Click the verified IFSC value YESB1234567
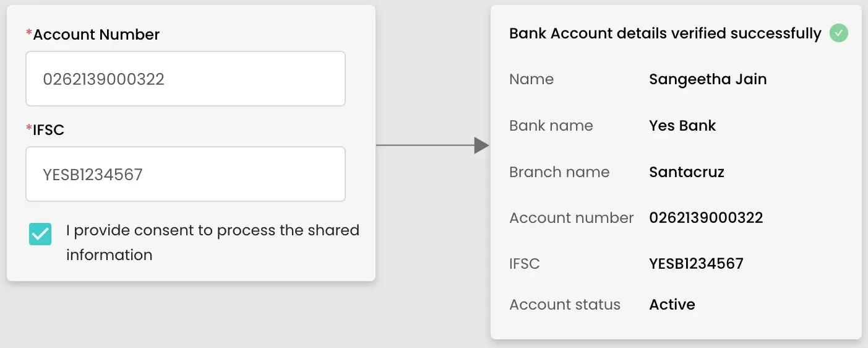Image resolution: width=868 pixels, height=348 pixels. (696, 264)
